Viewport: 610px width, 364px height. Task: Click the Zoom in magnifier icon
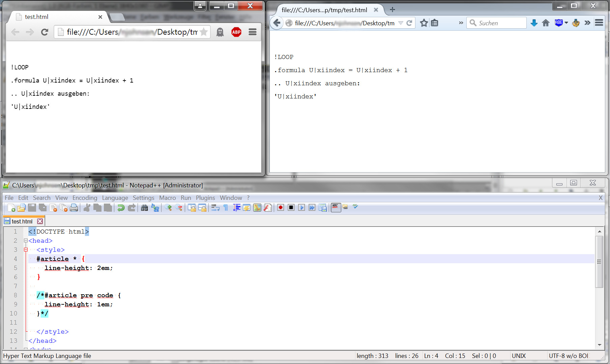(168, 208)
